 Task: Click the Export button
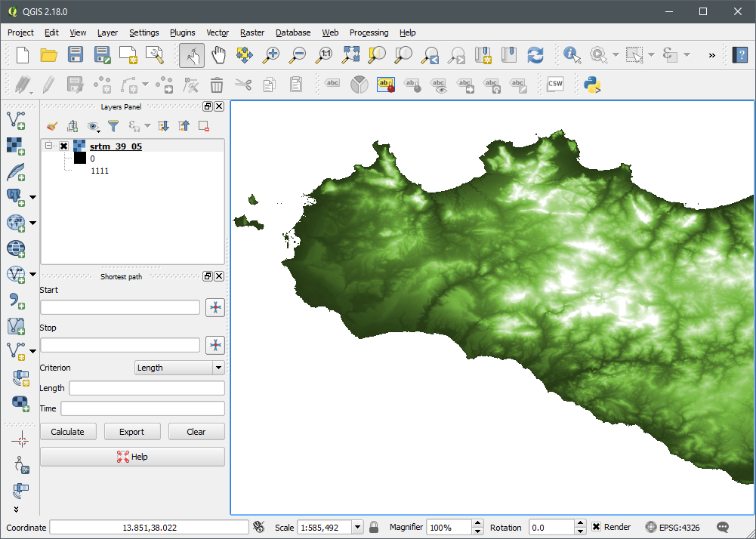tap(131, 432)
